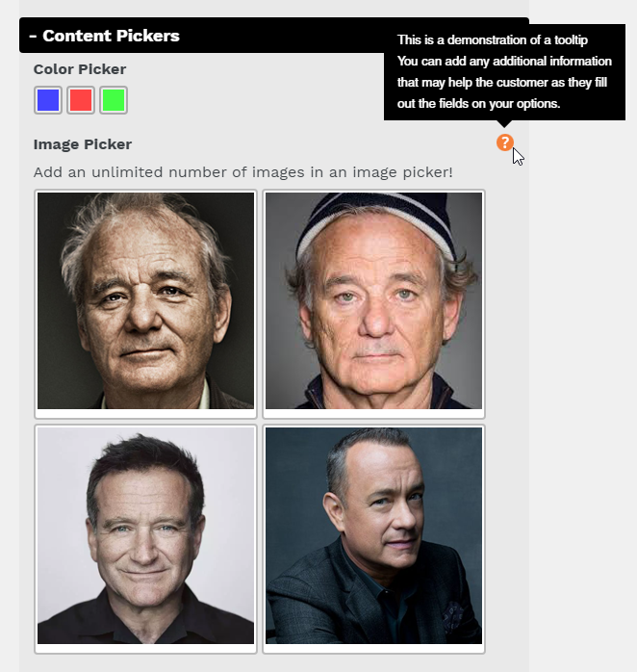This screenshot has height=672, width=637.
Task: Click tooltip line 'You can add any additional information'
Action: pyautogui.click(x=504, y=62)
